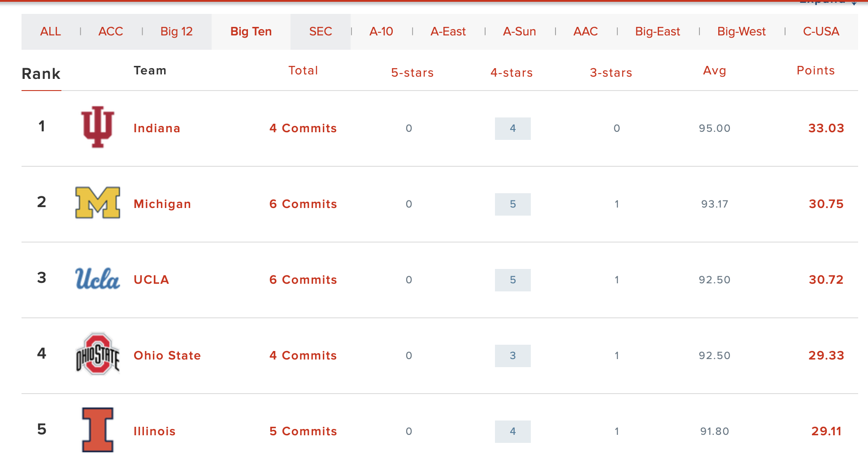The image size is (868, 468).
Task: Switch to the SEC conference tab
Action: tap(320, 31)
